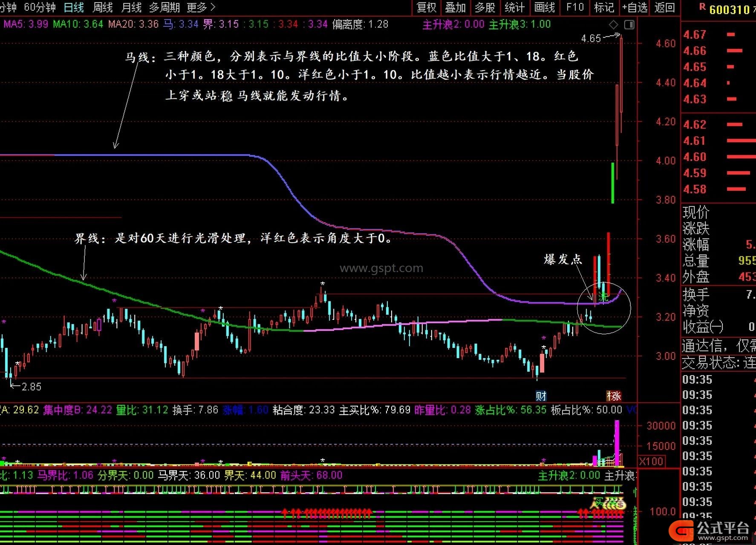The image size is (756, 545).
Task: Click the 偏离度: 1.28 label
Action: tap(360, 24)
